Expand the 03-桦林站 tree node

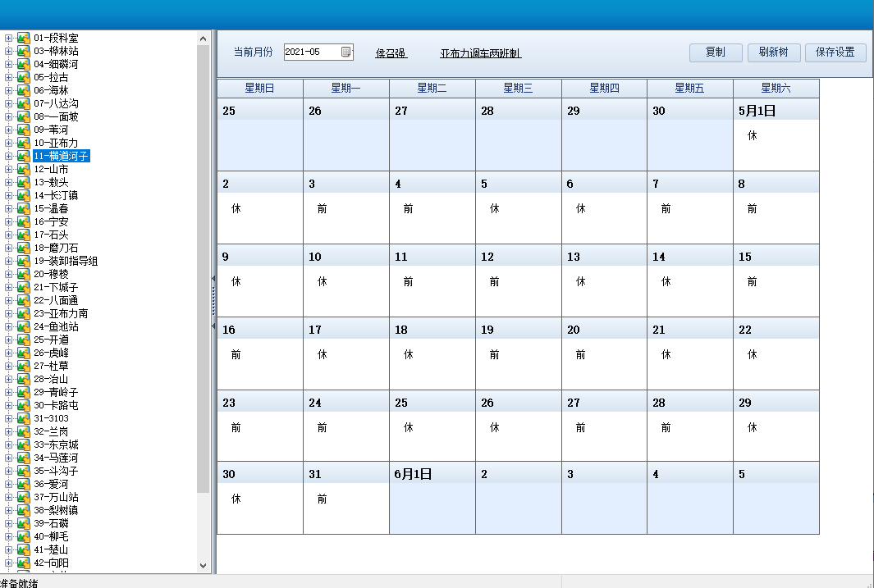[9, 51]
